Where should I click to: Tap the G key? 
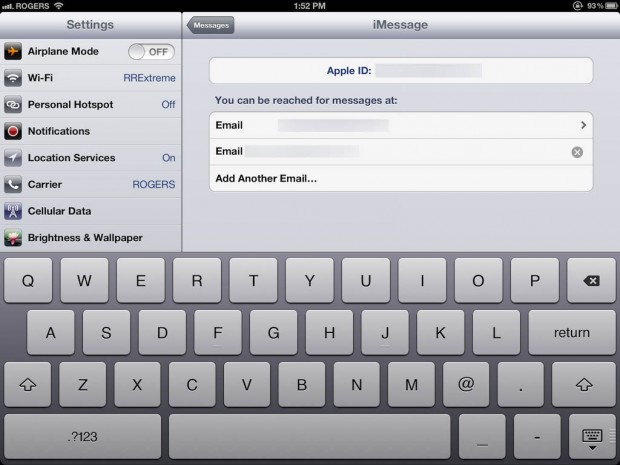pyautogui.click(x=274, y=333)
